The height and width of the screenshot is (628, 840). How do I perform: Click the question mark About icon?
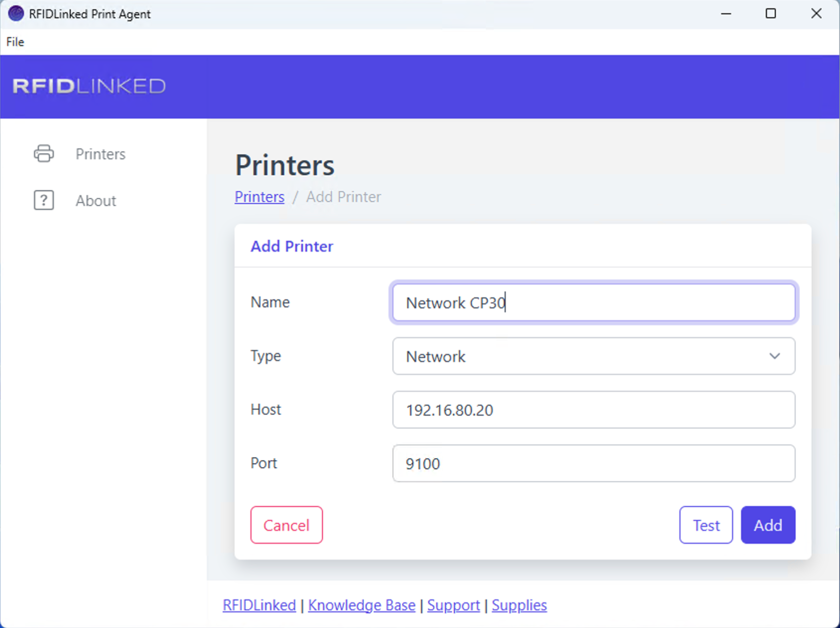44,200
